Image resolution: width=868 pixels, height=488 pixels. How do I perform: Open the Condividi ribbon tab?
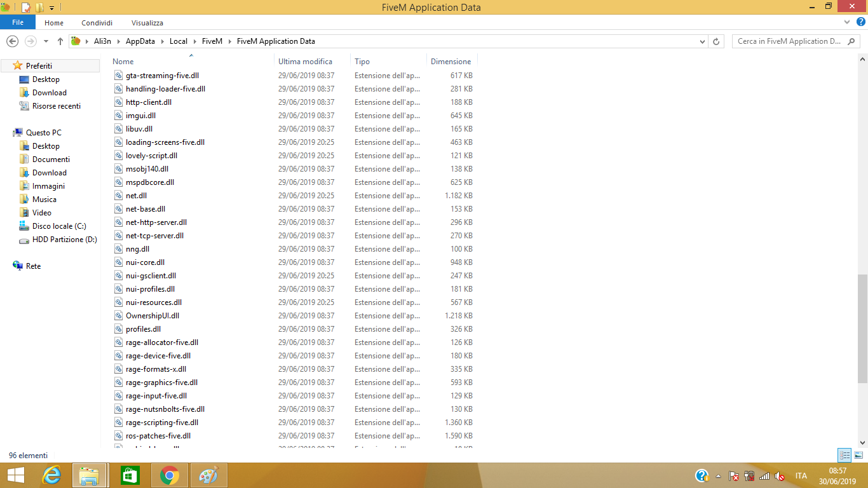tap(97, 22)
